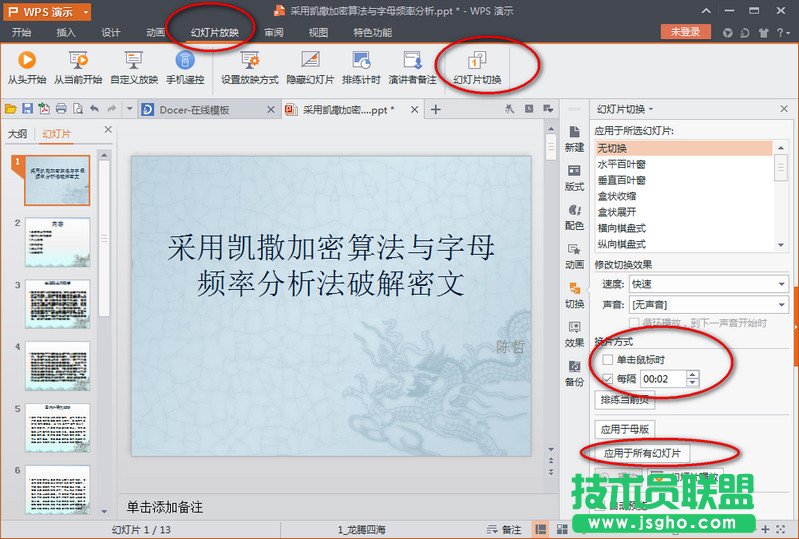
Task: Open the 特色功能 (Features) ribbon tab
Action: [x=372, y=33]
